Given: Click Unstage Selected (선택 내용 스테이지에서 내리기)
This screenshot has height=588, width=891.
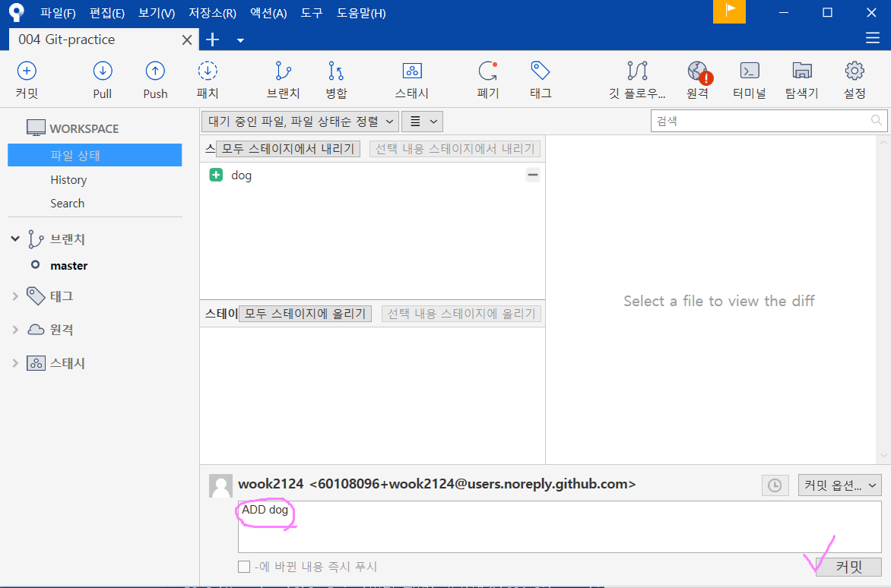Looking at the screenshot, I should tap(455, 149).
